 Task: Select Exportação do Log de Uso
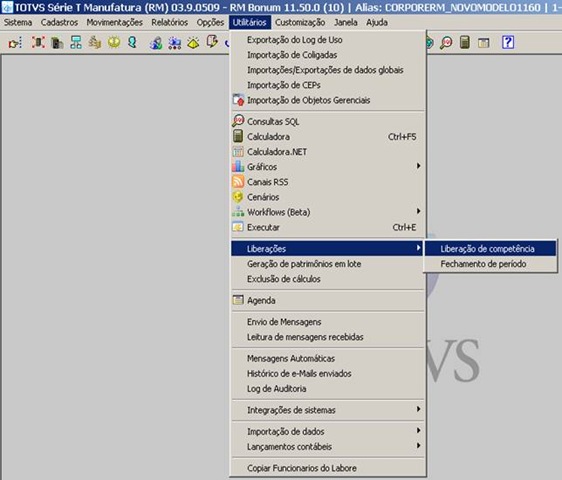[328, 40]
